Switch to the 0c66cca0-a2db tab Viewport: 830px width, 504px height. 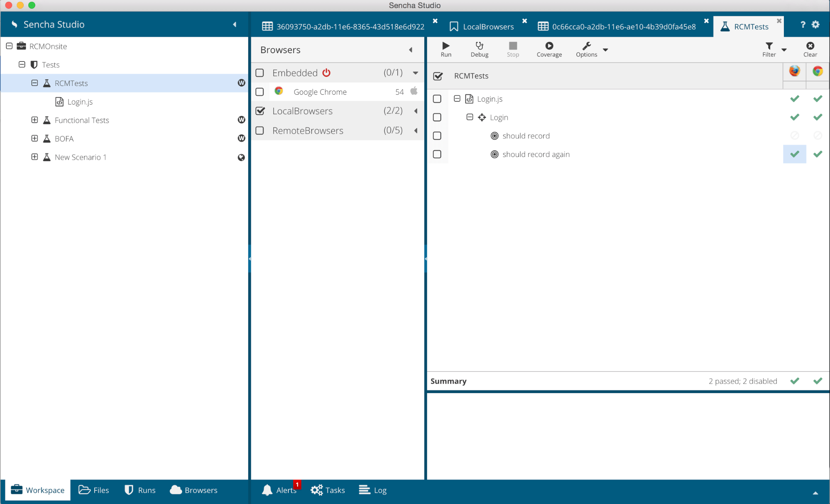(617, 27)
